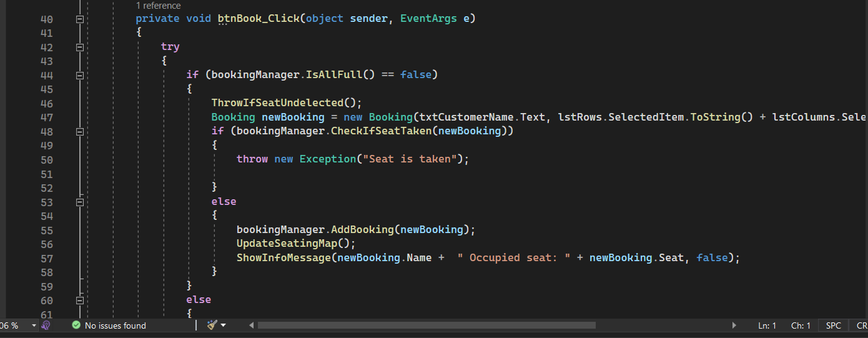
Task: Click the try keyword on line 42
Action: pos(170,46)
